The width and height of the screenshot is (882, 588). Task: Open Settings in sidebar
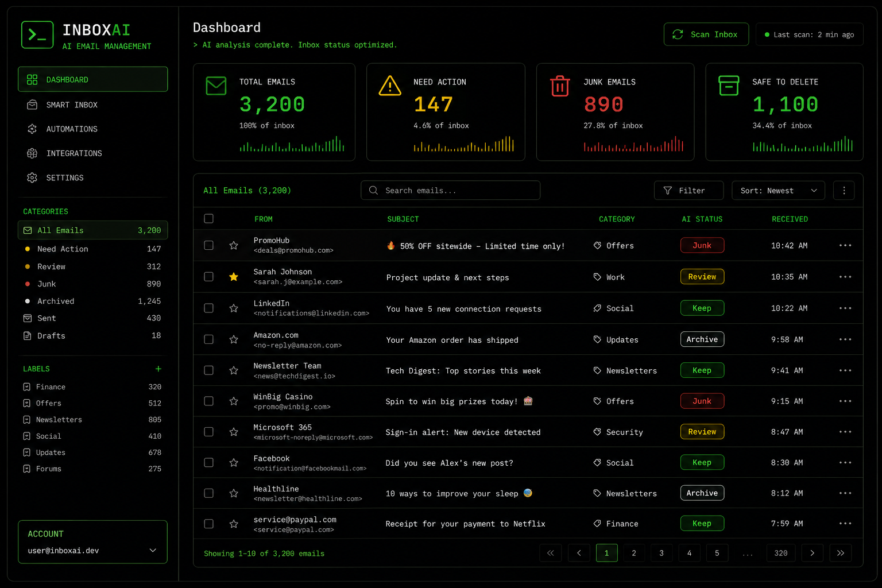pos(92,178)
